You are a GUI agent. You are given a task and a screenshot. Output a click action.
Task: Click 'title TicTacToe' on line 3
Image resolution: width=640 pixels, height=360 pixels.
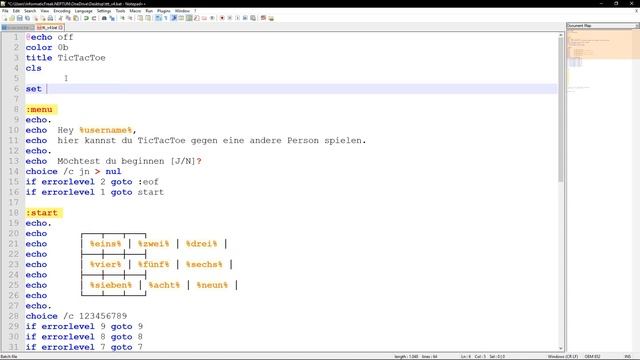coord(65,58)
